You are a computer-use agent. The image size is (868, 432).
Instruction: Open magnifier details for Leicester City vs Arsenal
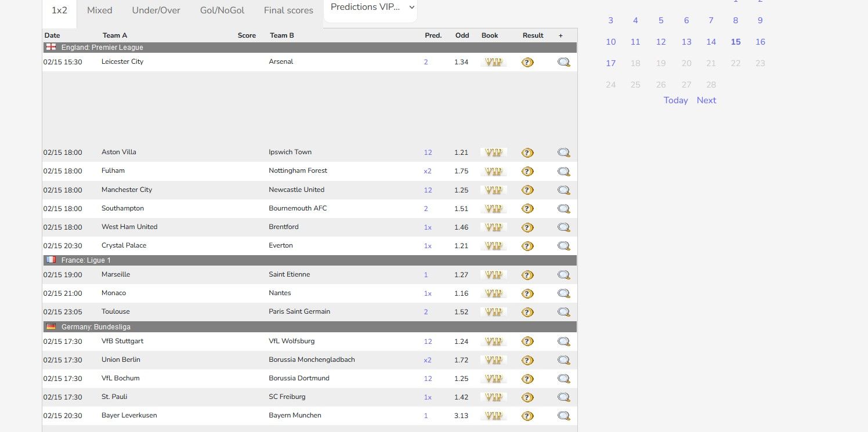click(x=564, y=62)
